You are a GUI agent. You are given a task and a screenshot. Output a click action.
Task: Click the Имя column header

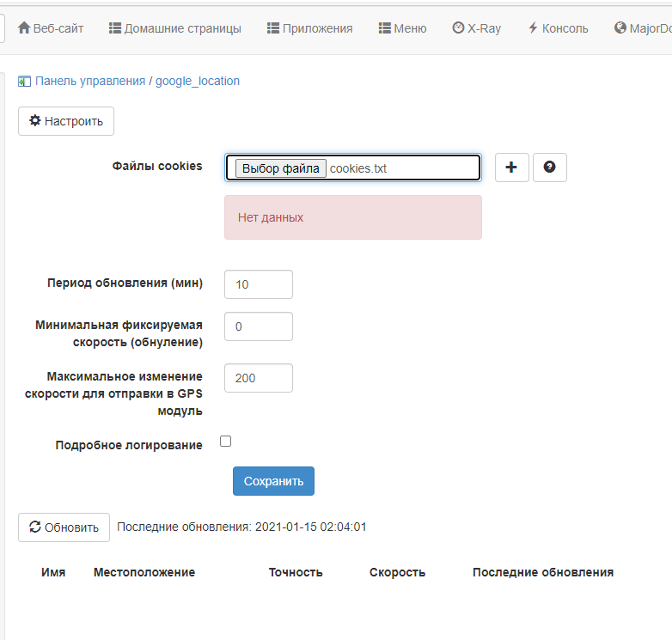(53, 572)
